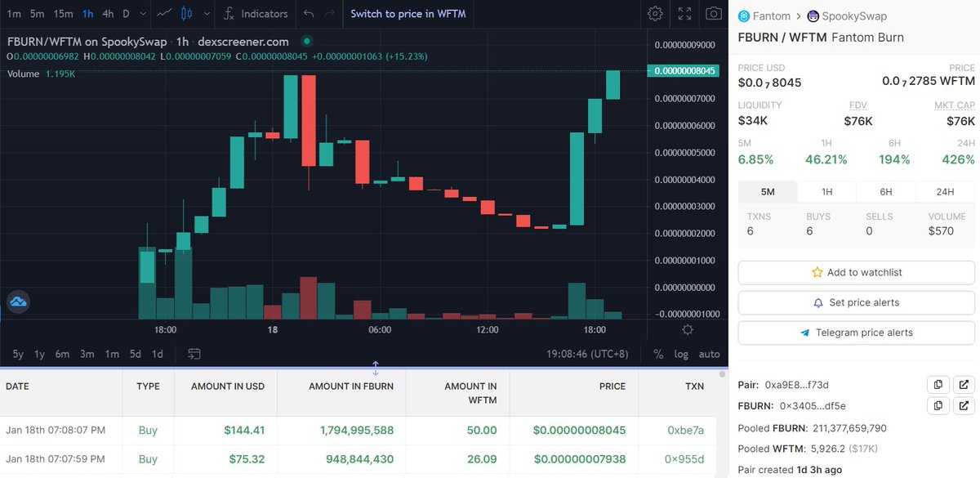Open Pair address in external explorer

pyautogui.click(x=964, y=384)
